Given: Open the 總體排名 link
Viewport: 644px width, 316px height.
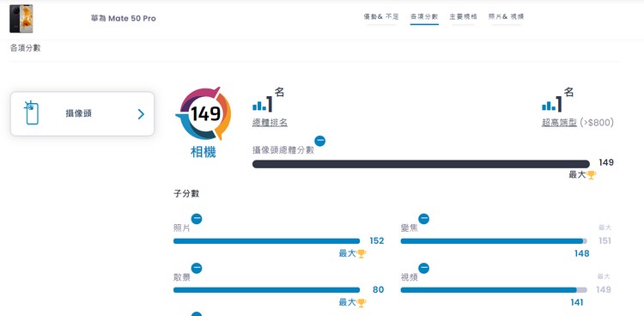Looking at the screenshot, I should (x=270, y=123).
